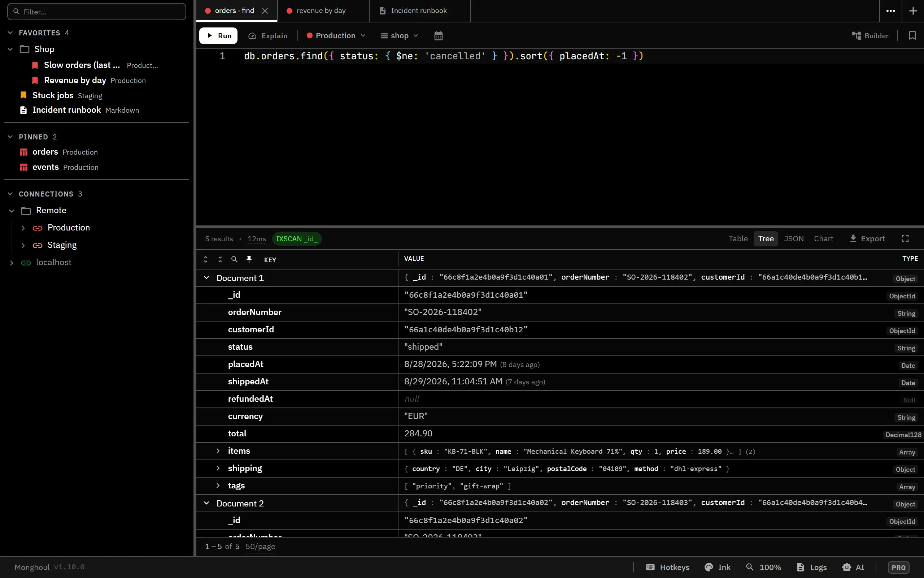Open the AI assistant in the status bar
Screen dimensions: 924x578
click(x=853, y=567)
